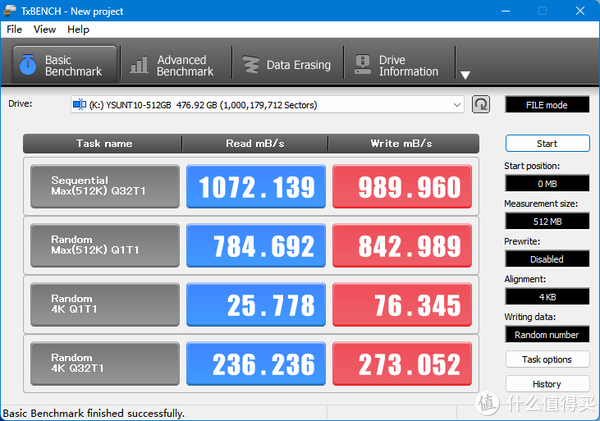600x421 pixels.
Task: Click the Writing data Random number field
Action: click(x=547, y=334)
